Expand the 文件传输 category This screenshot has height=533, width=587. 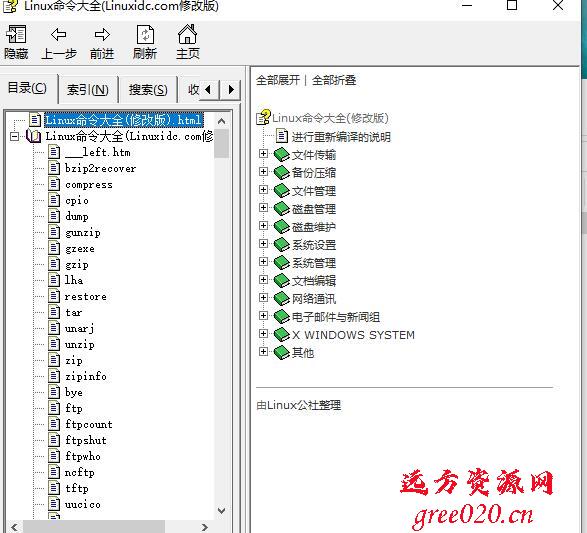click(x=263, y=154)
